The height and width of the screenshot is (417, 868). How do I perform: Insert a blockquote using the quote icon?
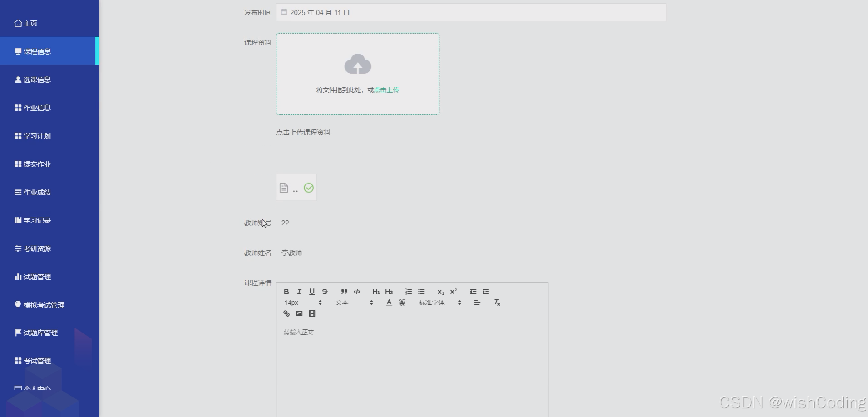(x=344, y=291)
